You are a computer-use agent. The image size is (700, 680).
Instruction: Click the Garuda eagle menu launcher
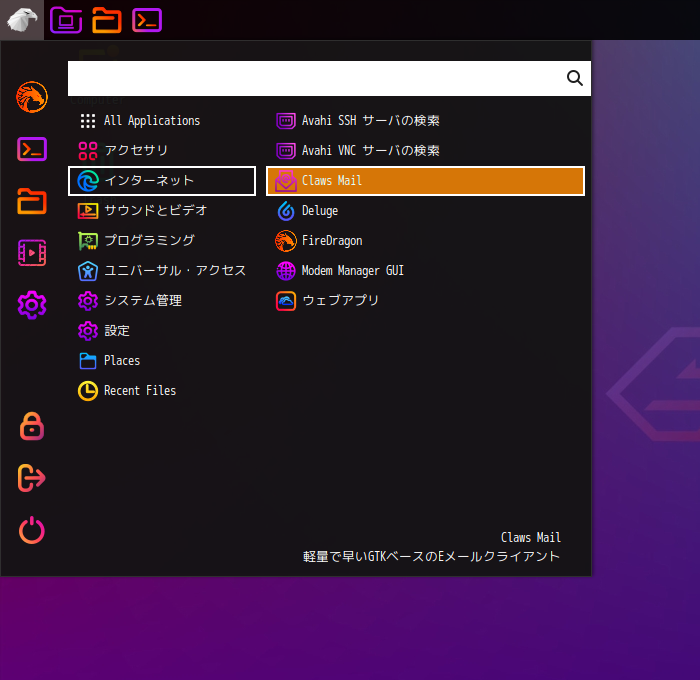pos(22,20)
